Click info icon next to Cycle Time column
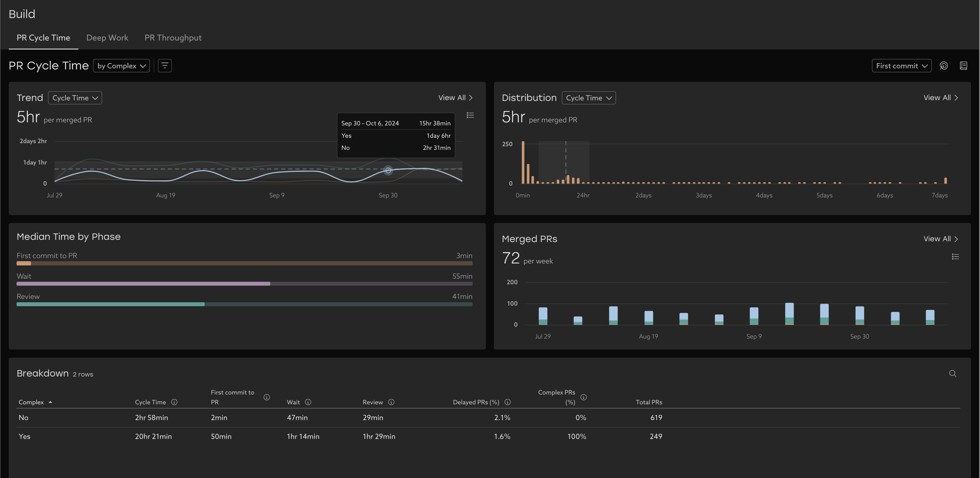 pyautogui.click(x=174, y=402)
